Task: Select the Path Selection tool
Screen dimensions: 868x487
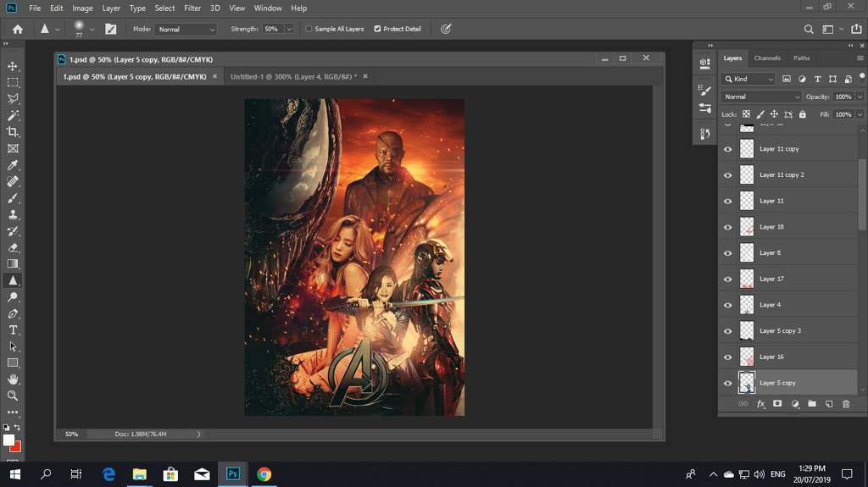Action: (13, 347)
